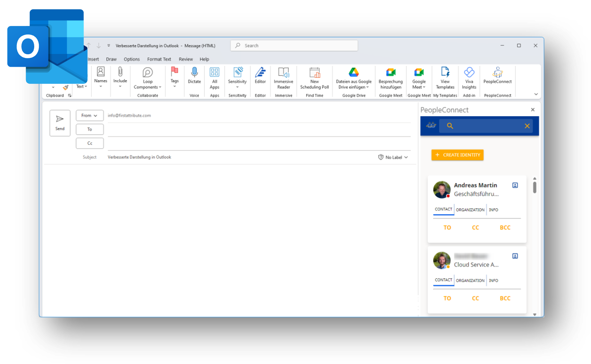The width and height of the screenshot is (591, 364).
Task: Open PeopleConnect ribbon button
Action: (497, 76)
